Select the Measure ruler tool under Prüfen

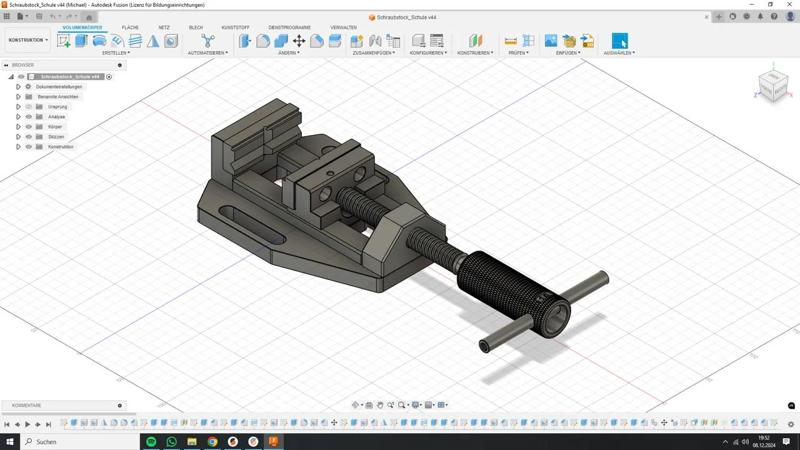point(511,41)
